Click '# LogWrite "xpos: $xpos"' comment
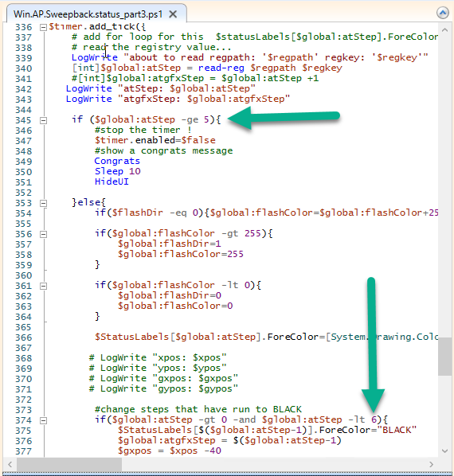 coord(158,357)
